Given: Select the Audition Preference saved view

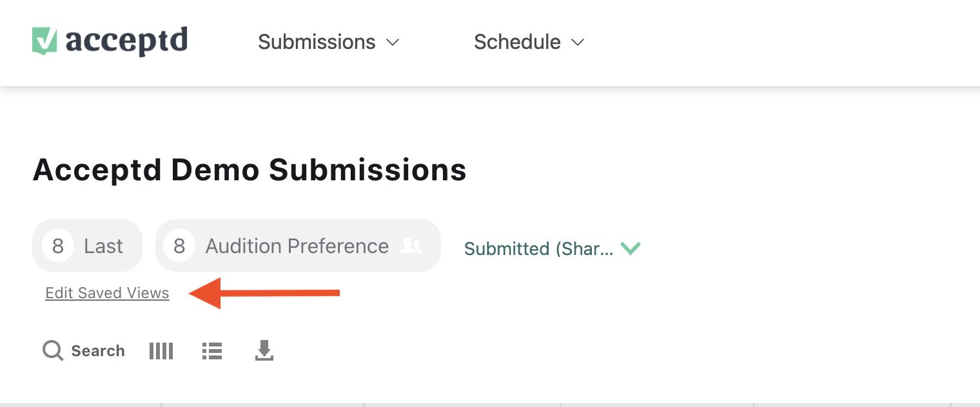Looking at the screenshot, I should [x=297, y=246].
